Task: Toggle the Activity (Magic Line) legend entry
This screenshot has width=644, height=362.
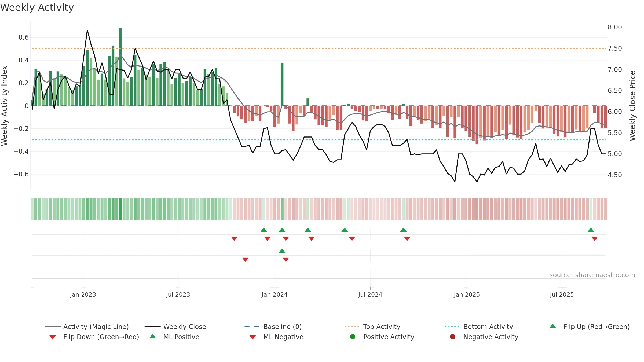Action: pyautogui.click(x=87, y=327)
